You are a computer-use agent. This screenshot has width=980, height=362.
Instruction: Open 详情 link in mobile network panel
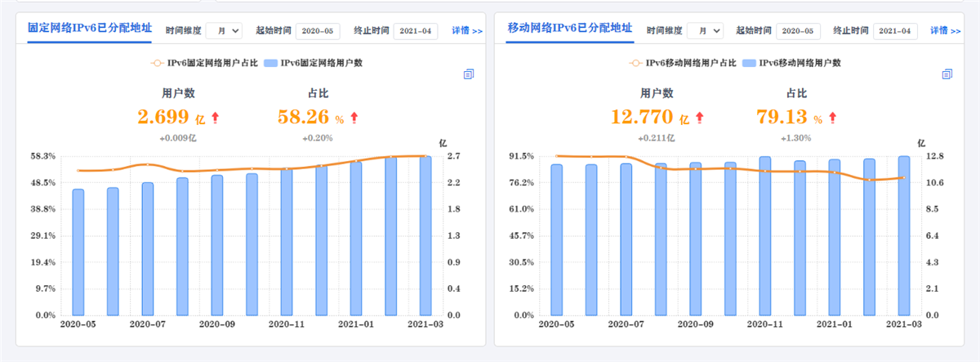947,30
